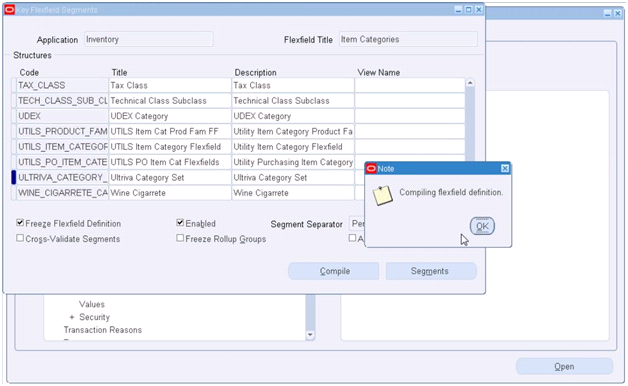Click the Compile button
Viewport: 628px width, 386px height.
click(x=334, y=271)
